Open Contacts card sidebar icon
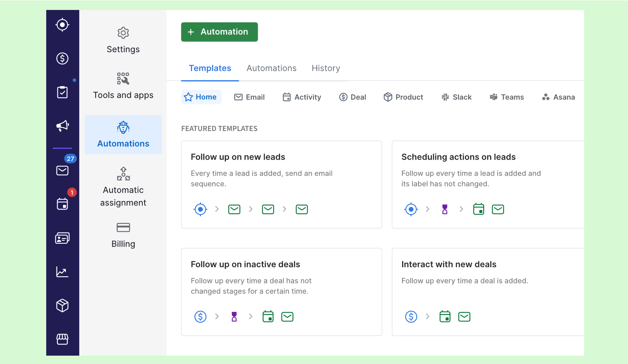The height and width of the screenshot is (364, 628). click(x=62, y=238)
